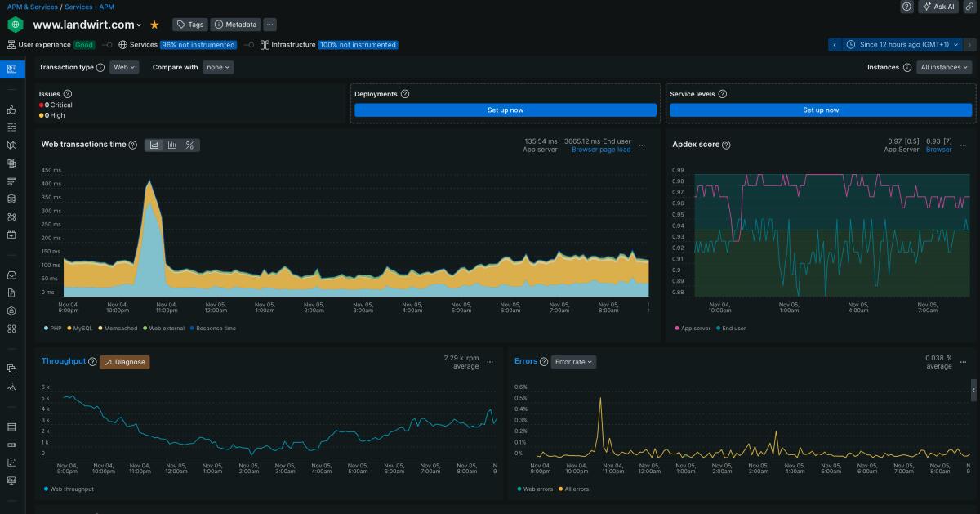
Task: Open the Tags panel
Action: click(189, 25)
